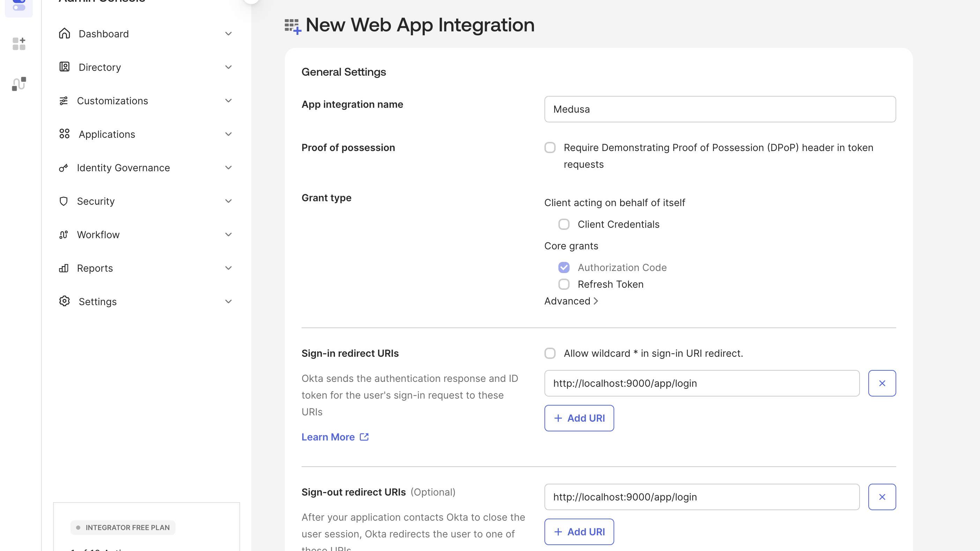Select the Security shield icon

[x=64, y=201]
